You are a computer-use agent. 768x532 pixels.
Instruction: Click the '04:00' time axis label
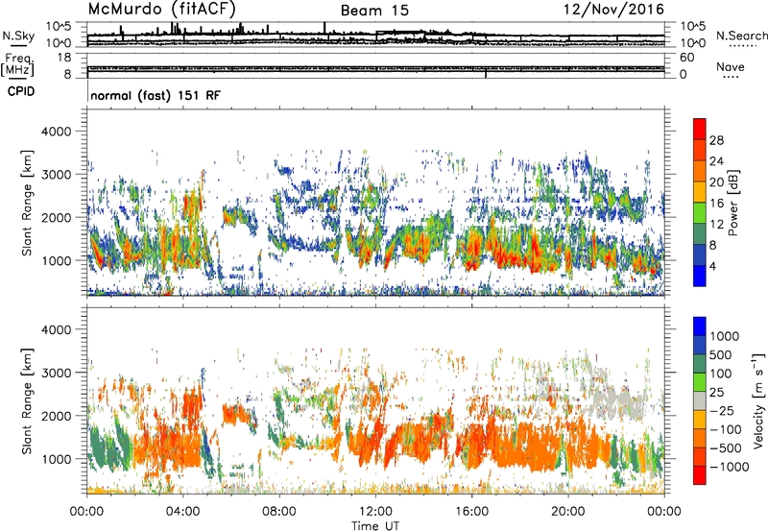(x=183, y=512)
